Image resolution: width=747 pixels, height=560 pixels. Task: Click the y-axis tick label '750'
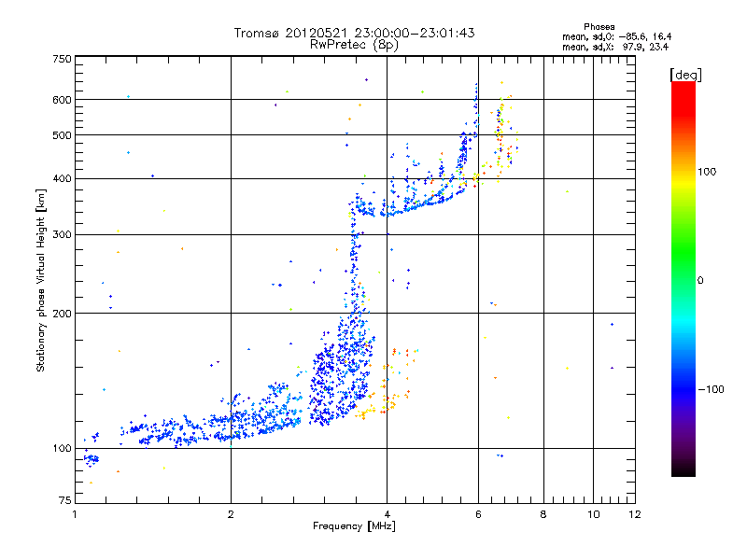pos(62,59)
